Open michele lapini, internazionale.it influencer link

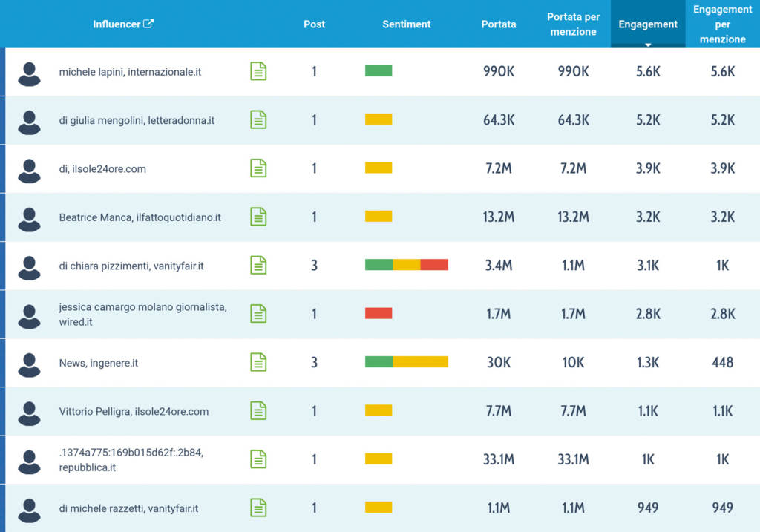pyautogui.click(x=130, y=72)
